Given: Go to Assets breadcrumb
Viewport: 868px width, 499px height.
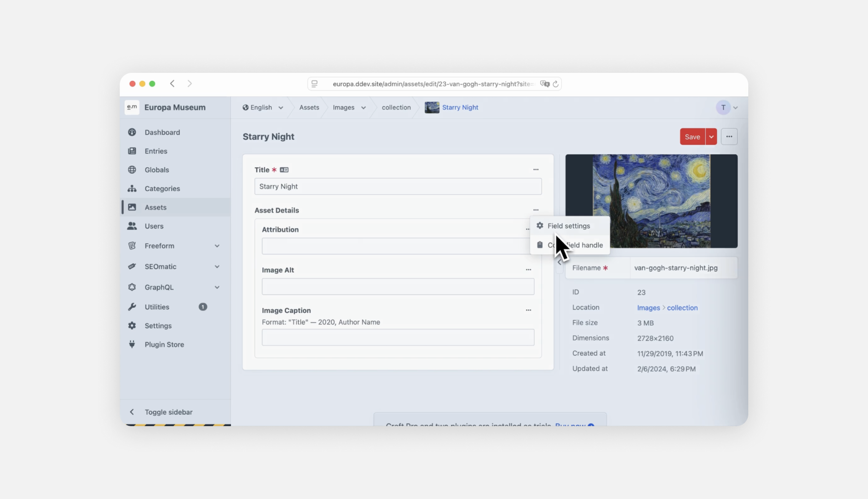Looking at the screenshot, I should point(309,107).
